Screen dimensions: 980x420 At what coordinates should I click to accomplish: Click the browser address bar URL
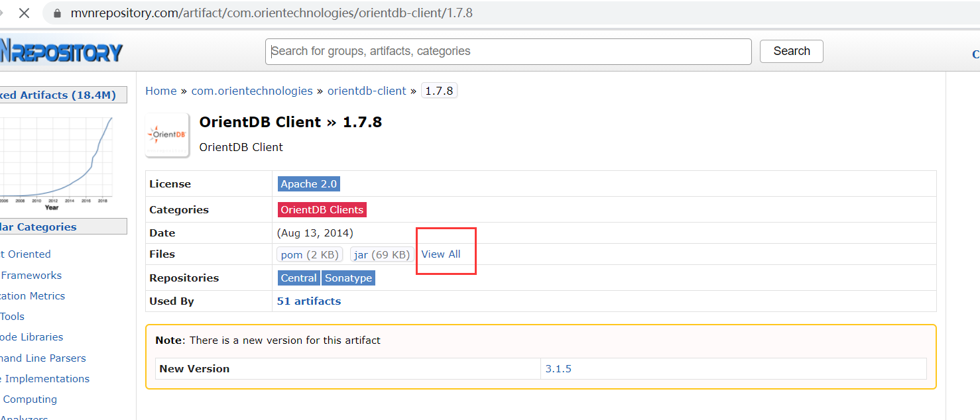(x=271, y=13)
